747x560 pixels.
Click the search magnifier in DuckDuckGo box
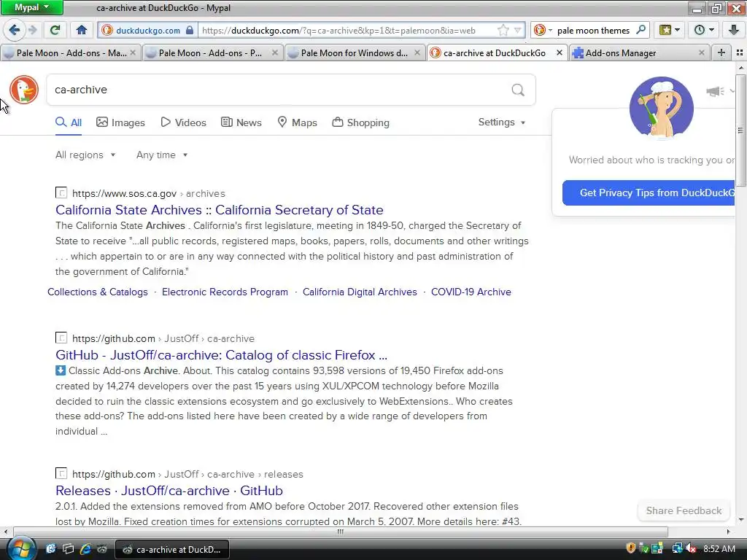coord(518,90)
